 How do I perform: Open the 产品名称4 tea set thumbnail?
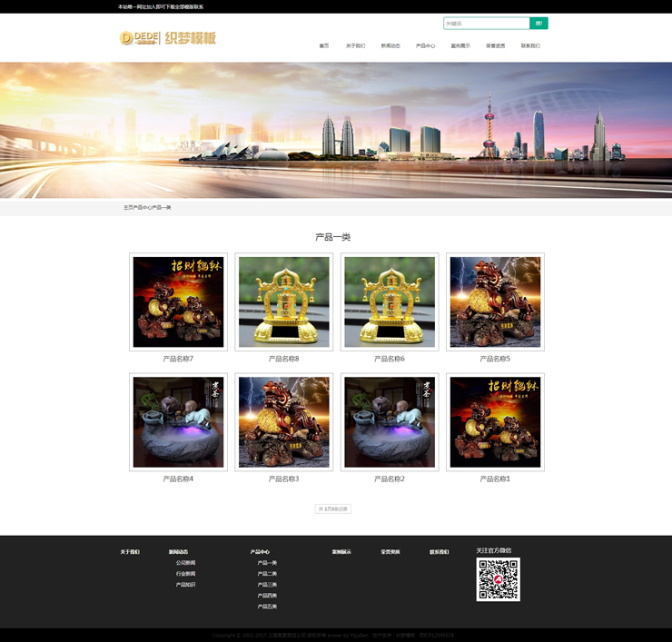click(x=178, y=422)
